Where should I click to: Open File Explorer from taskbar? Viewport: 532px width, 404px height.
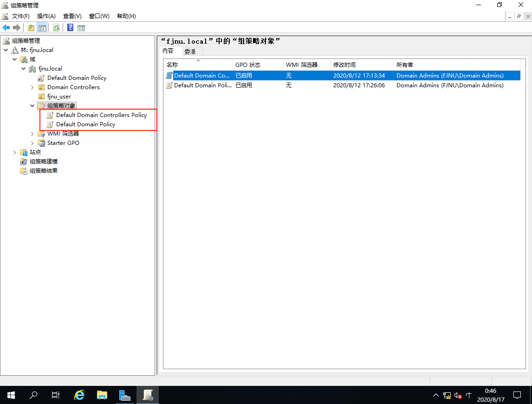pyautogui.click(x=102, y=395)
